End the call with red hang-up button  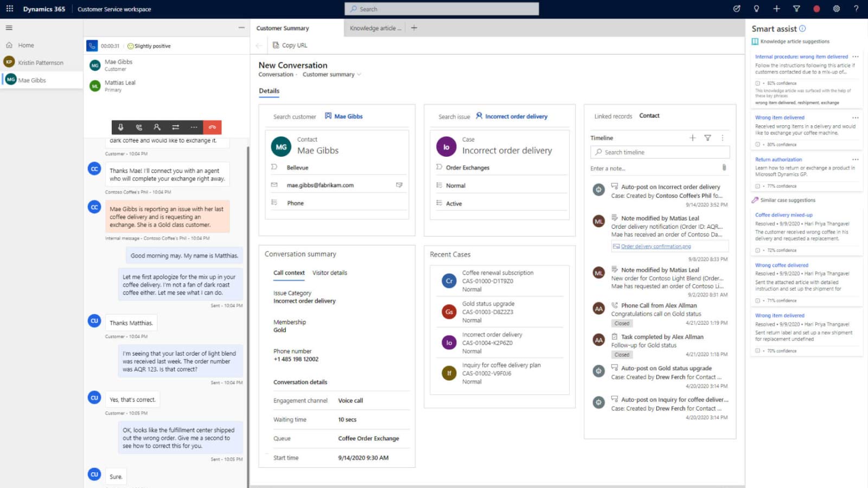click(212, 127)
